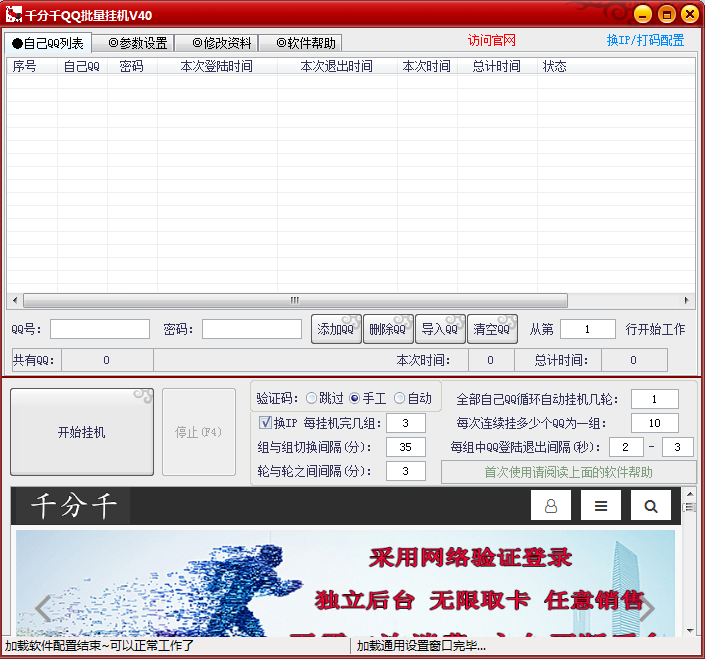Screen dimensions: 705x659
Task: Click the 清空QQ button
Action: [x=492, y=329]
